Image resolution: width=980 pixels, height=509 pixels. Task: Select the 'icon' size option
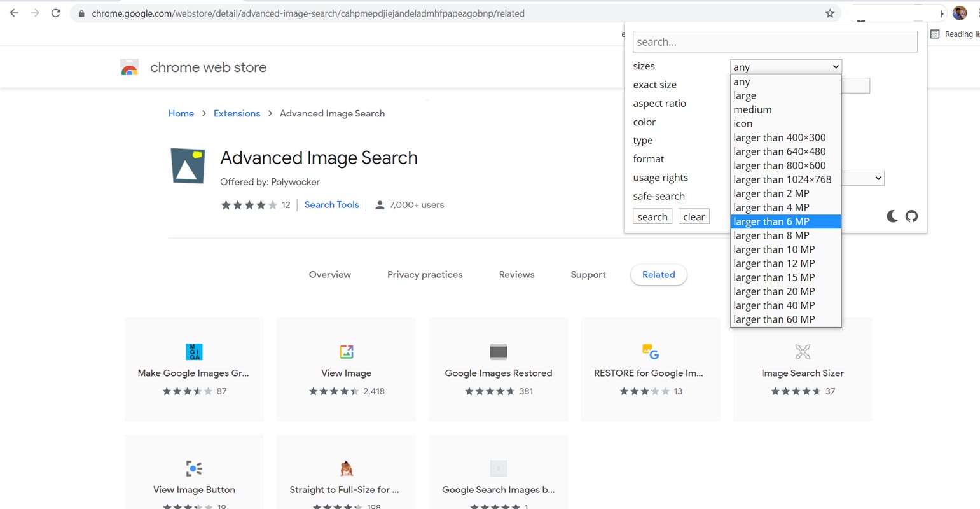[x=786, y=123]
